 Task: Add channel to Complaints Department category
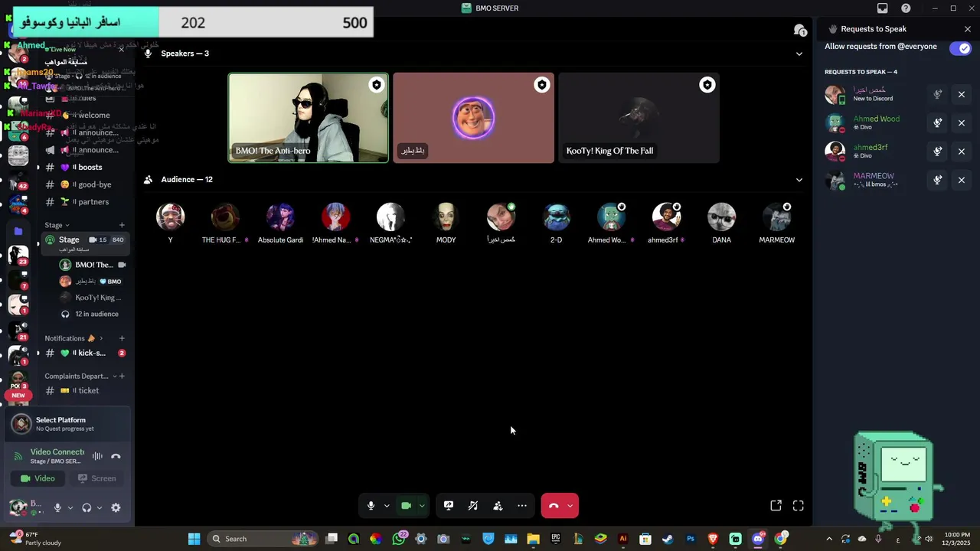(122, 377)
